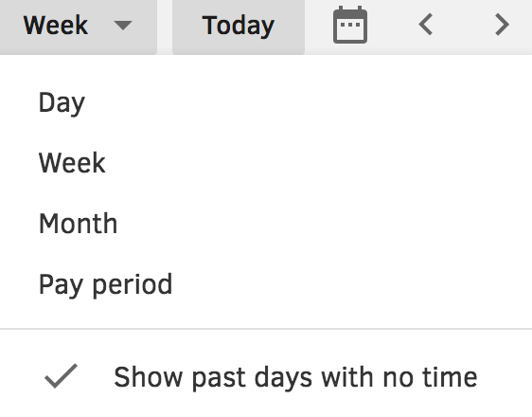Click the Today button in toolbar

239,26
